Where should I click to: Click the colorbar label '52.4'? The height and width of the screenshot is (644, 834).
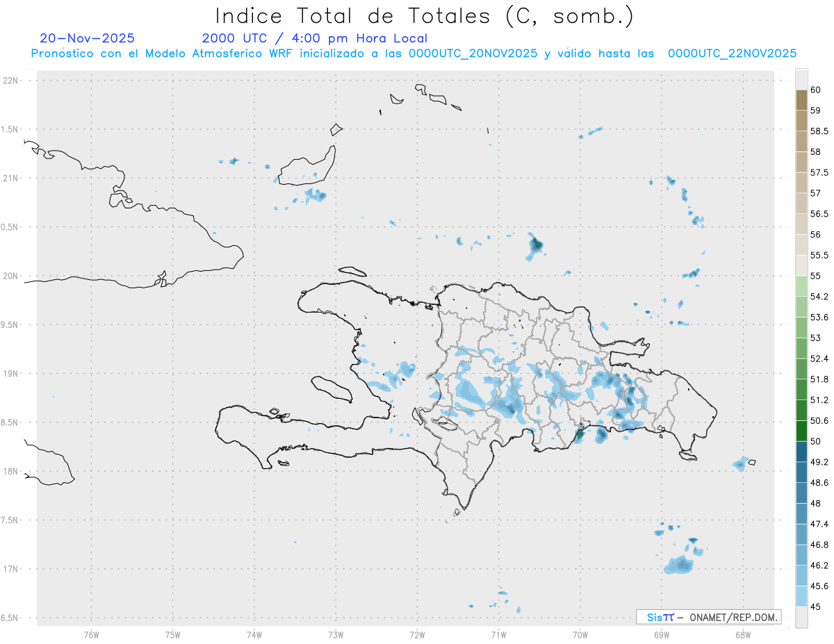click(x=819, y=358)
